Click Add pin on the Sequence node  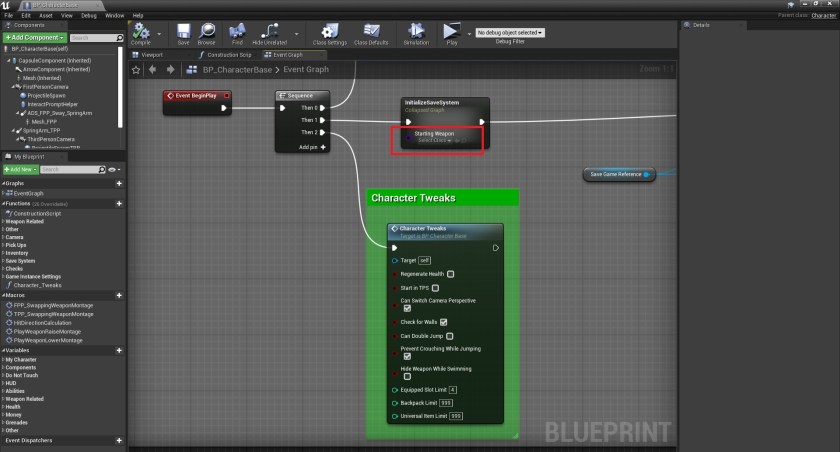pyautogui.click(x=313, y=146)
